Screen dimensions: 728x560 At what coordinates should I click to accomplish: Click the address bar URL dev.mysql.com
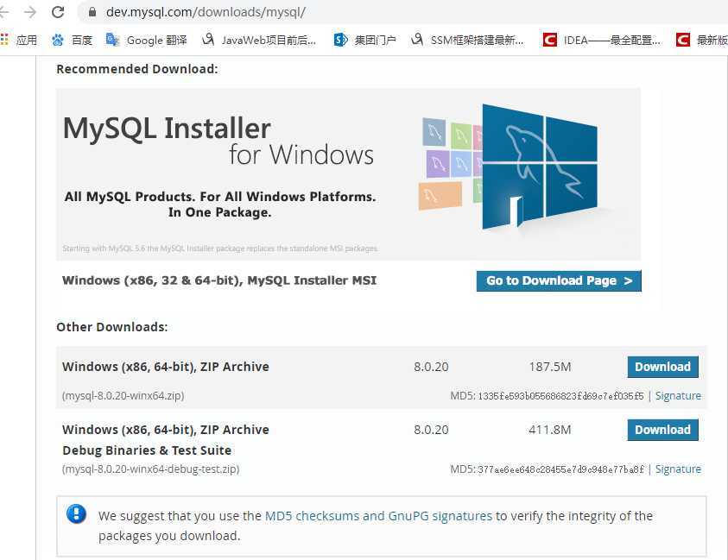tap(206, 12)
